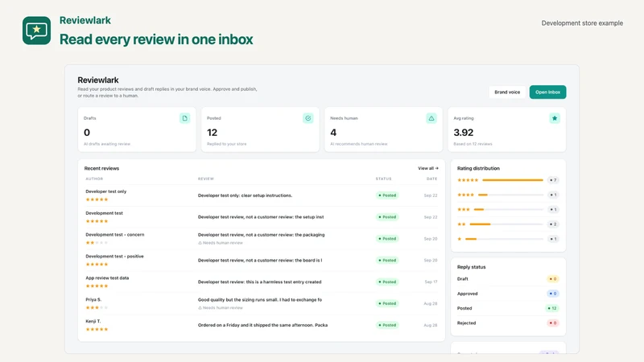Click the Approved count badge in Reply status
Image resolution: width=644 pixels, height=362 pixels.
(x=553, y=294)
